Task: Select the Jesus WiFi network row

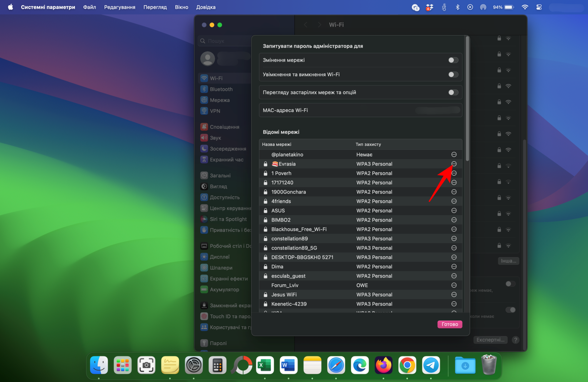Action: [323, 295]
